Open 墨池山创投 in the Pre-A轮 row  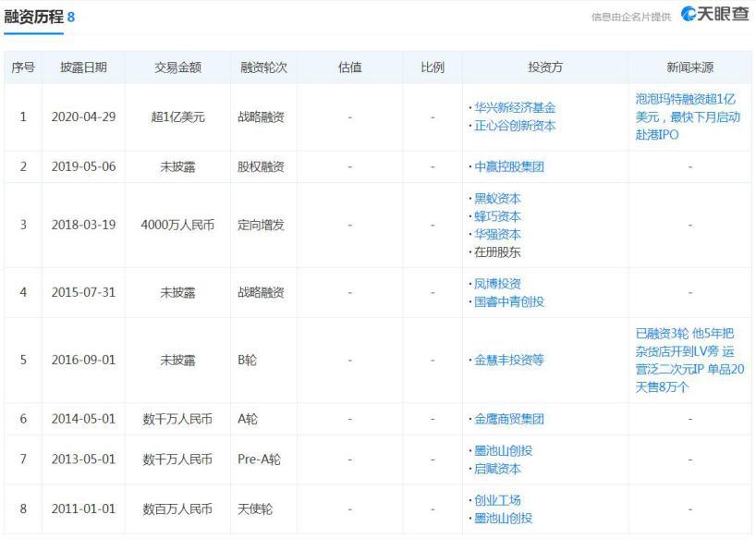504,451
